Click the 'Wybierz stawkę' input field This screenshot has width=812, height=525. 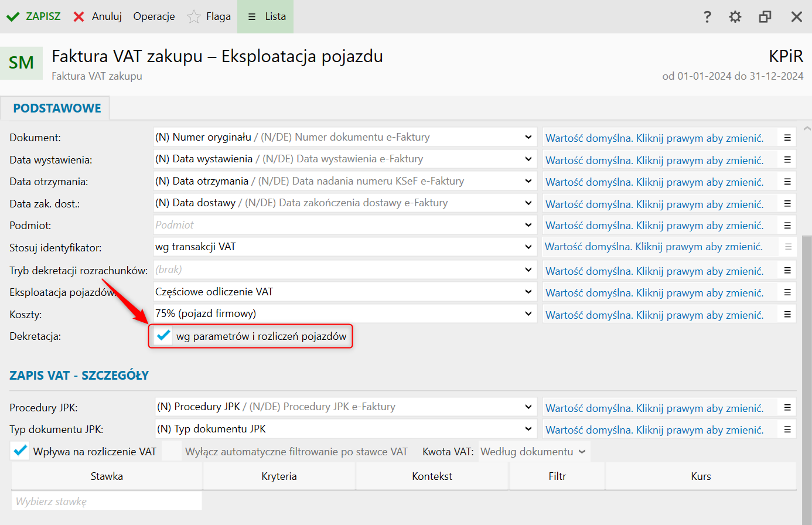tap(107, 502)
